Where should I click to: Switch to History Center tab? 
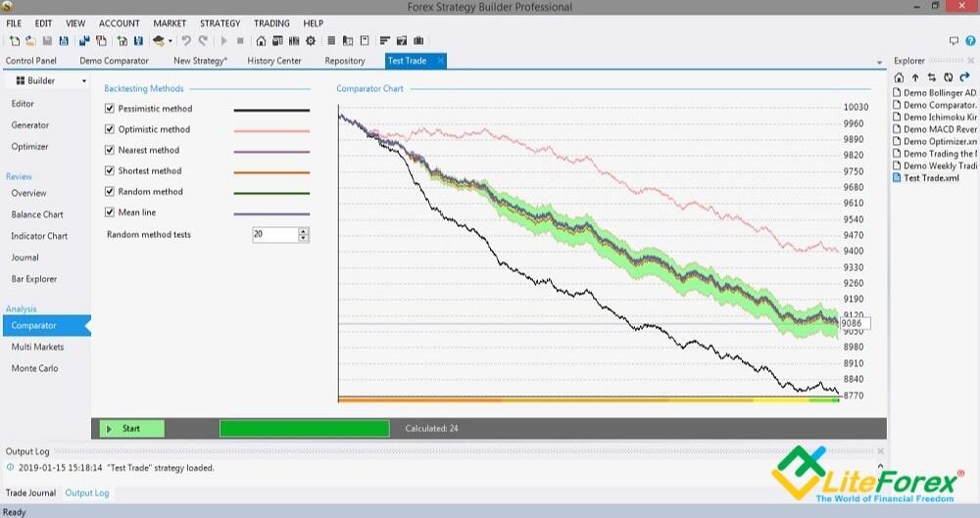(x=273, y=61)
